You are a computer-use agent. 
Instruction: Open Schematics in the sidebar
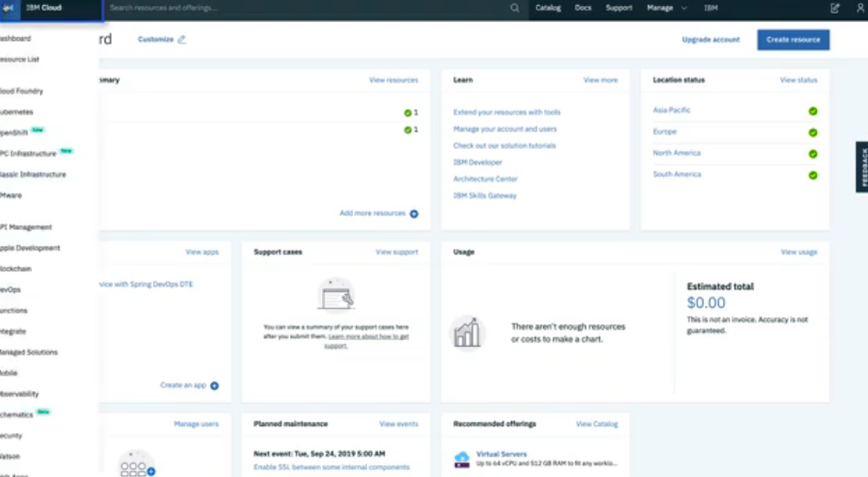coord(16,415)
